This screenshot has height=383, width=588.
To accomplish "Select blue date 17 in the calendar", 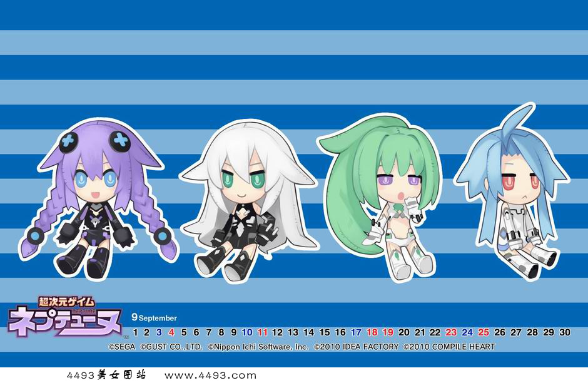I will pyautogui.click(x=356, y=332).
